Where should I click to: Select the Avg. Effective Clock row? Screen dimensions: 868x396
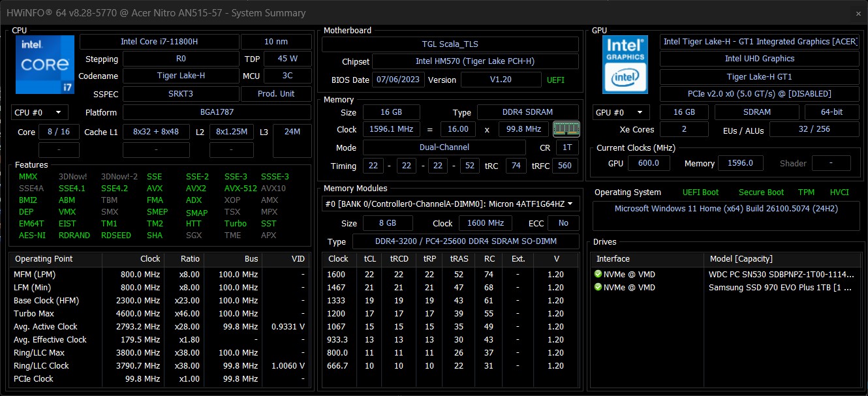[159, 340]
